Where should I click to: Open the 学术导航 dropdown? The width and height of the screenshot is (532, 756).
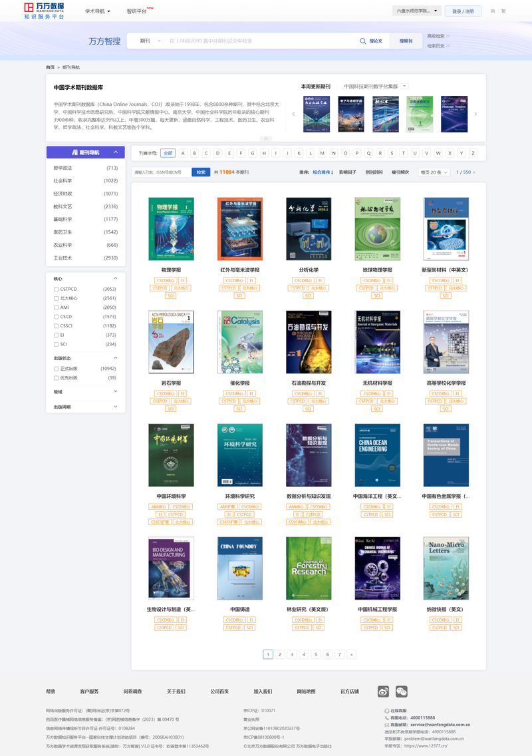pos(98,11)
